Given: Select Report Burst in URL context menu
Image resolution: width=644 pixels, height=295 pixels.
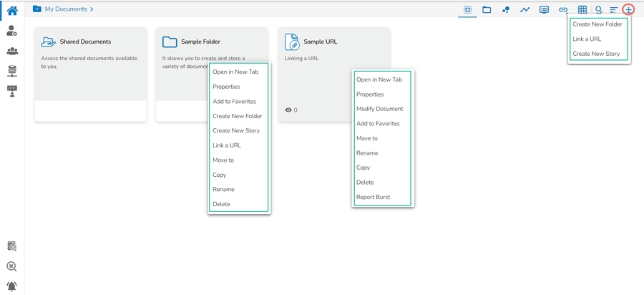Looking at the screenshot, I should tap(373, 197).
